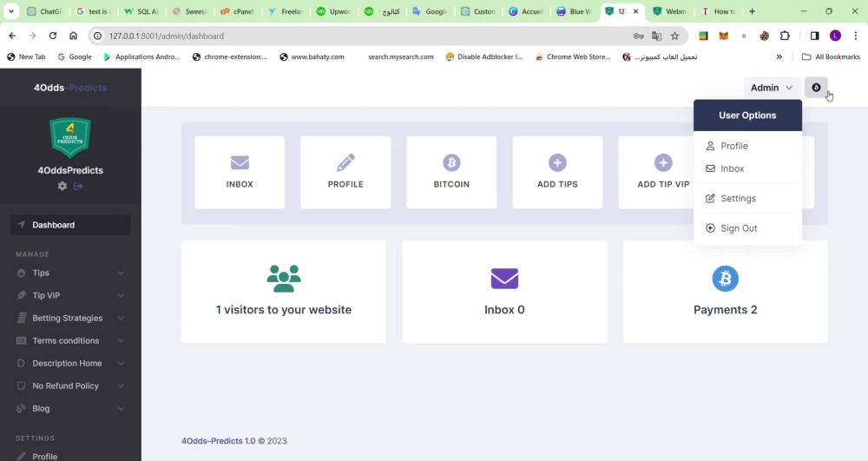Screen dimensions: 868x461
Task: Expand Betting Strategies sidebar menu
Action: click(70, 319)
